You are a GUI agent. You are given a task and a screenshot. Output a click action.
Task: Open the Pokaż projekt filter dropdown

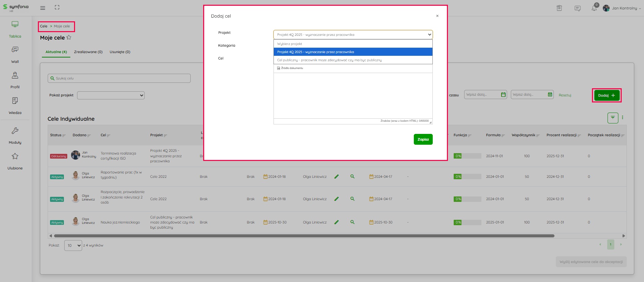point(111,95)
